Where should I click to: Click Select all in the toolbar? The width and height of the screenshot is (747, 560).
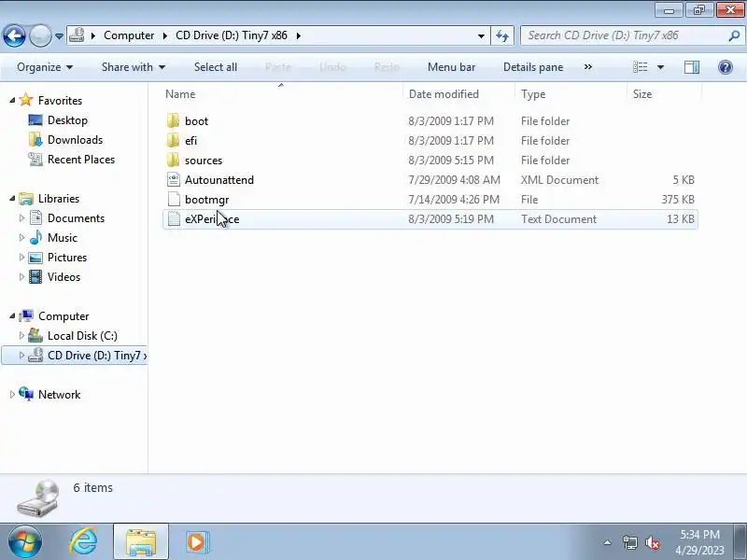click(216, 67)
